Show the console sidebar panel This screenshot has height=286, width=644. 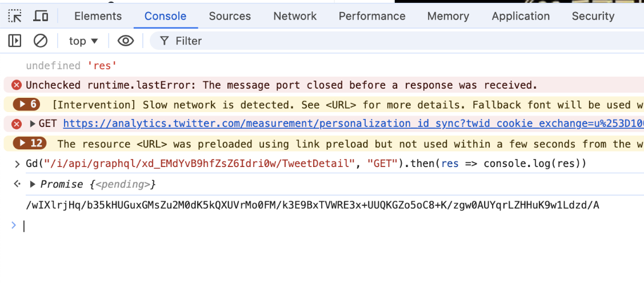pyautogui.click(x=15, y=41)
